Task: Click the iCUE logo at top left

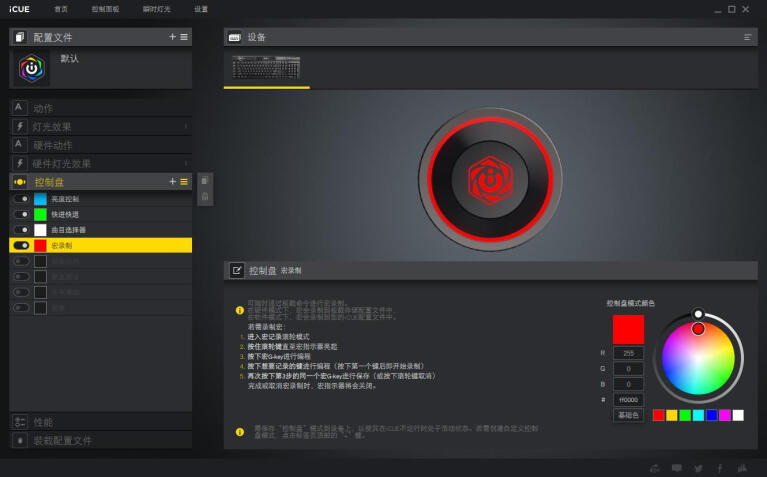Action: 19,9
